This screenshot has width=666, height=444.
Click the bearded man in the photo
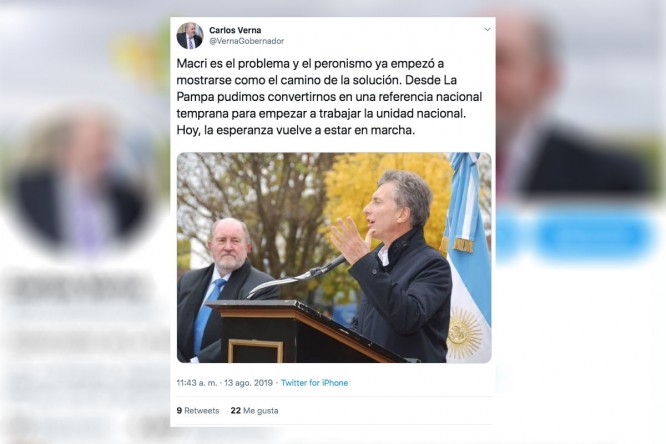(223, 289)
